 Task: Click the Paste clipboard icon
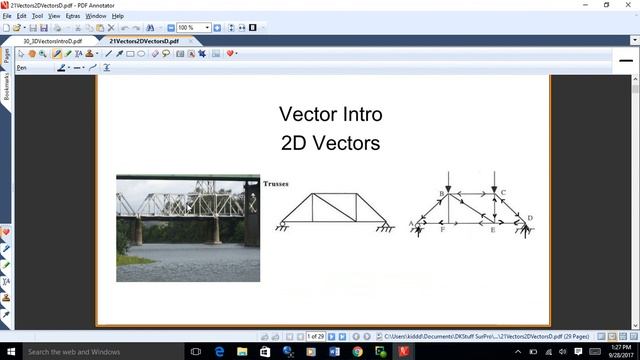point(100,28)
